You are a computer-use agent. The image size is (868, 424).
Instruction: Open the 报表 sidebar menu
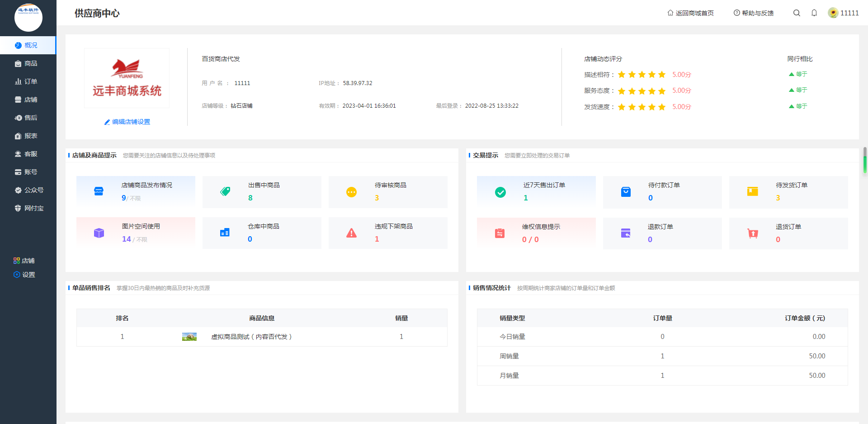coord(28,136)
